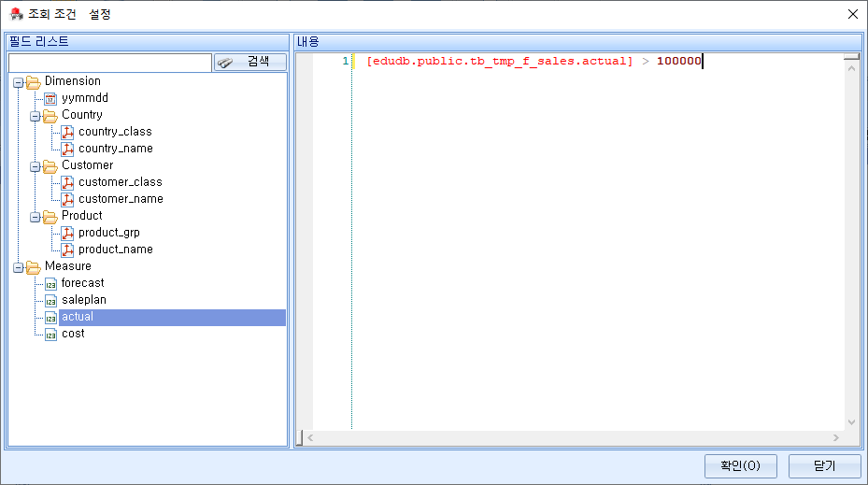Select the country_name field
The height and width of the screenshot is (485, 868).
pyautogui.click(x=116, y=149)
